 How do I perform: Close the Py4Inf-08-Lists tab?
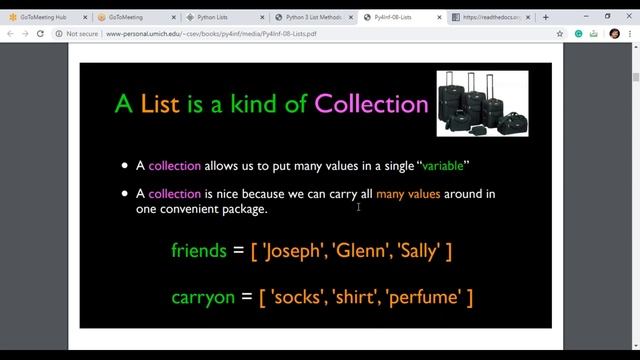tap(439, 17)
